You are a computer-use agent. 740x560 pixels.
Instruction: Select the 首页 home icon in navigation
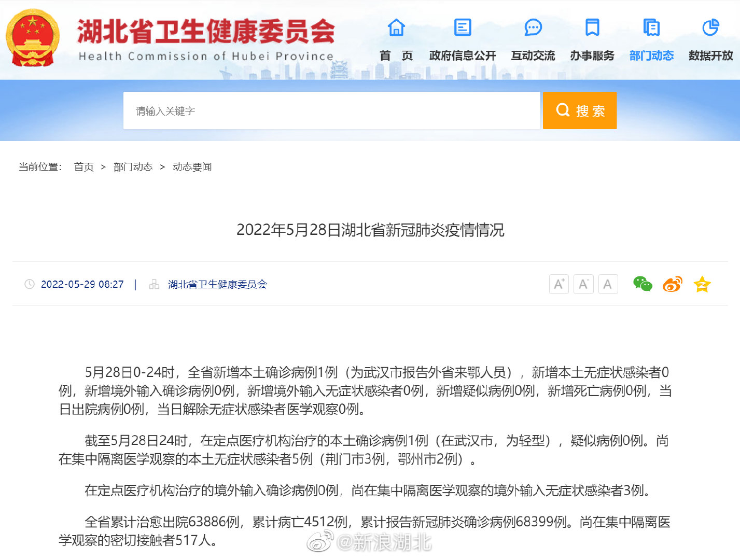[396, 28]
